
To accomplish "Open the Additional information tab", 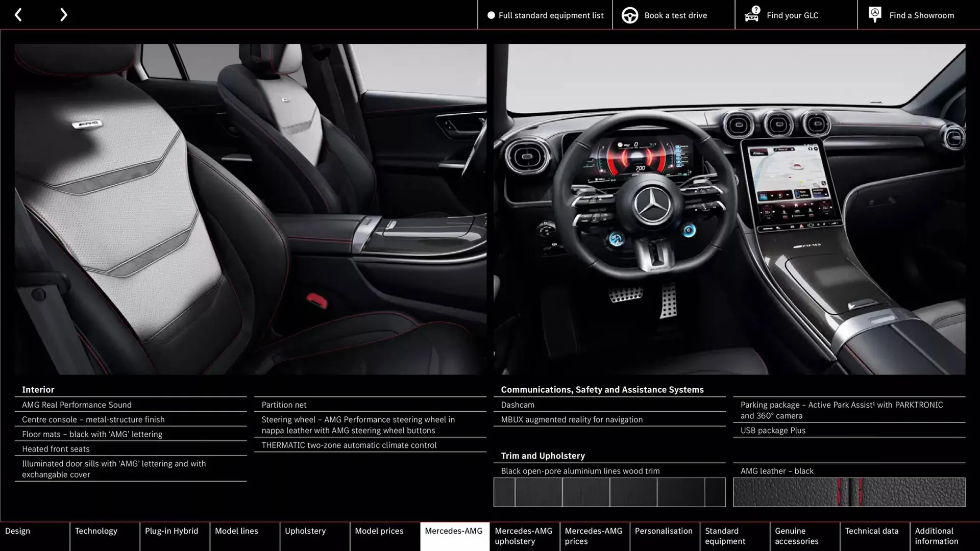I will (x=945, y=536).
